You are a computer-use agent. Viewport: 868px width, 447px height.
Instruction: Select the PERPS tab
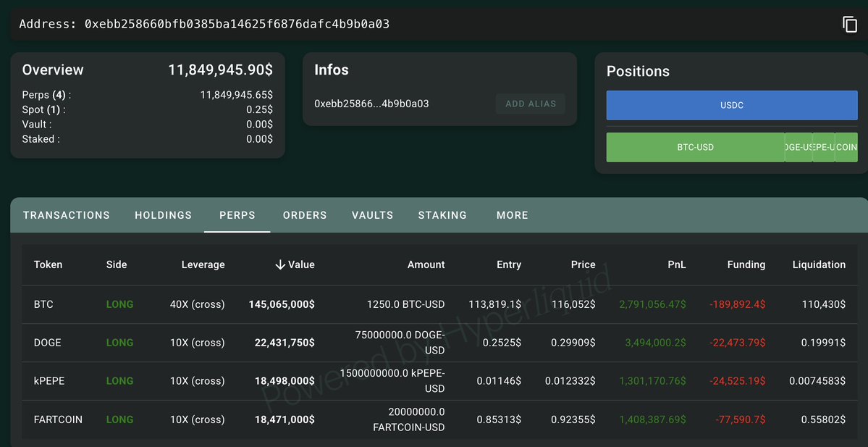(x=237, y=215)
